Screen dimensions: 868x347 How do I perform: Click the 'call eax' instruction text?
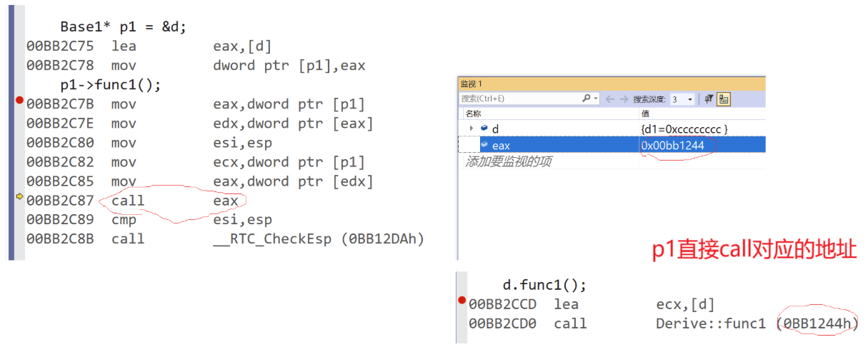coord(174,201)
